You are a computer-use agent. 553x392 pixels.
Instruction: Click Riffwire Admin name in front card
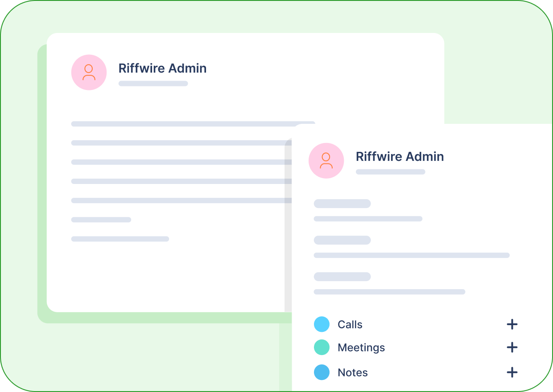(400, 156)
